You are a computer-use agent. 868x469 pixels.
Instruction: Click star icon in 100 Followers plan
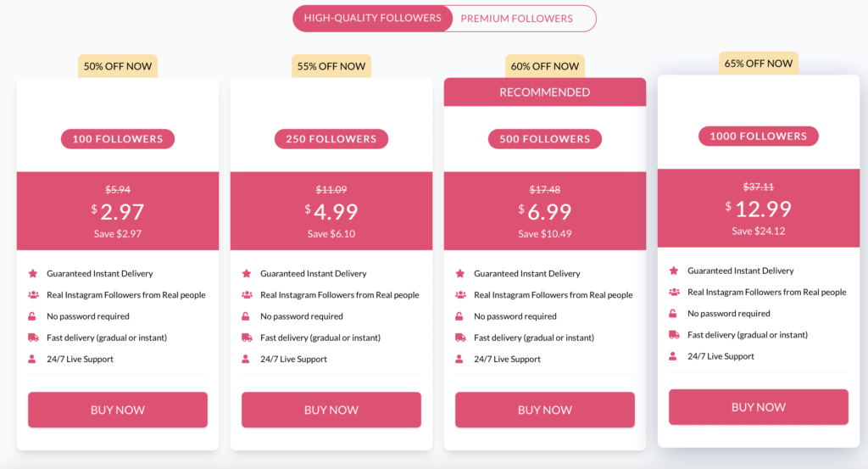coord(33,274)
